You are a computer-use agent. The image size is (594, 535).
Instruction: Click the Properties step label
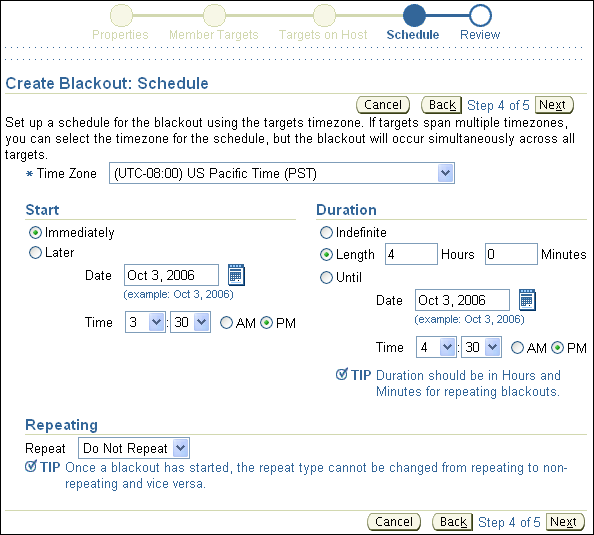click(x=120, y=35)
